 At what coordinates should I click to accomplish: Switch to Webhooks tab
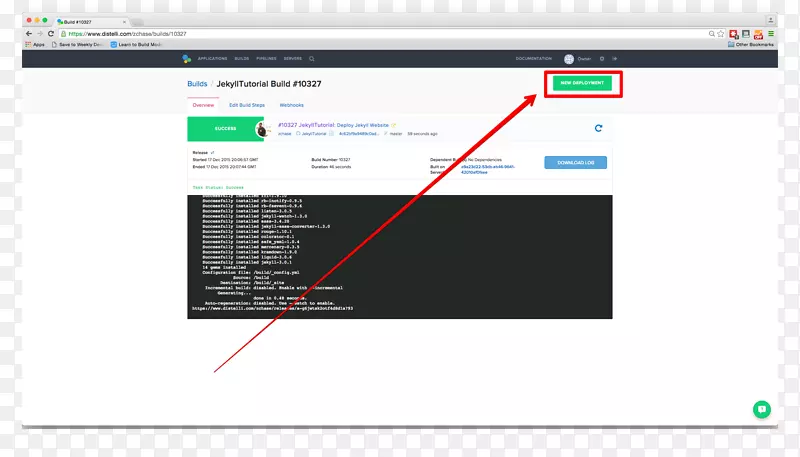291,105
